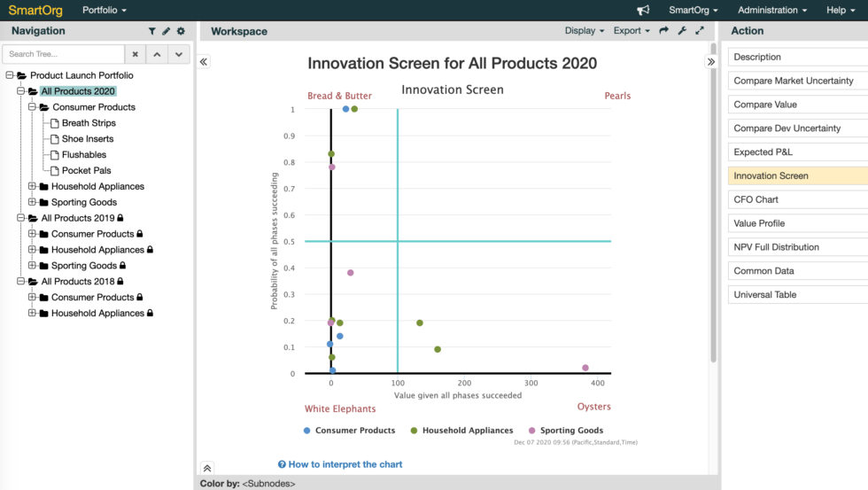This screenshot has height=490, width=868.
Task: Collapse the left Navigation panel with double chevron
Action: 204,62
